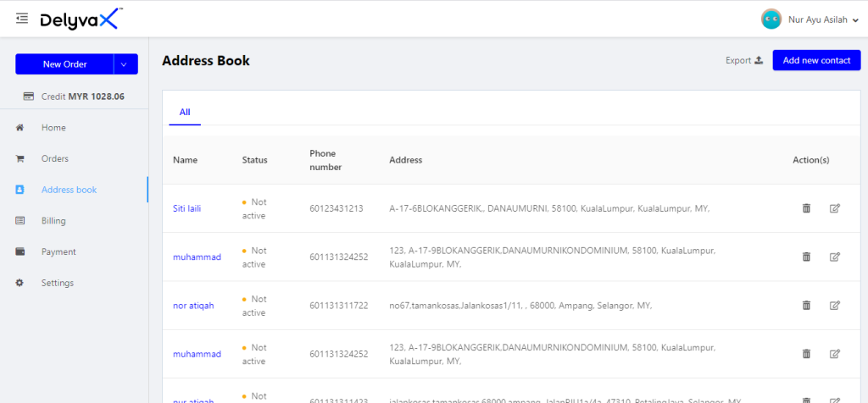Click Siti laili address starting A-17-6BLOKANGGERIK

coord(549,208)
